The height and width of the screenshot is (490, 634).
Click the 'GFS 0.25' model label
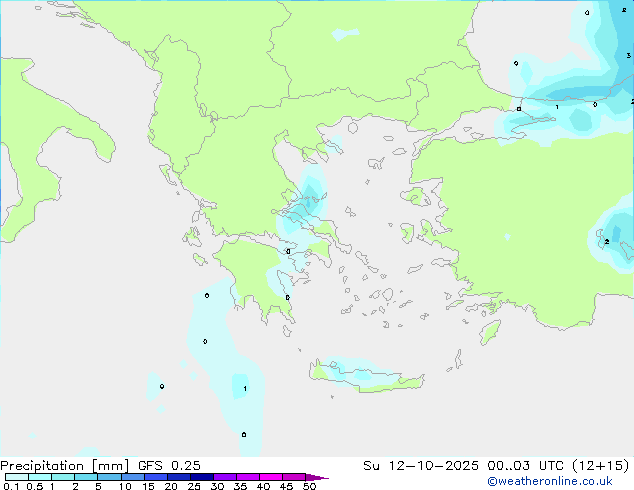[169, 466]
